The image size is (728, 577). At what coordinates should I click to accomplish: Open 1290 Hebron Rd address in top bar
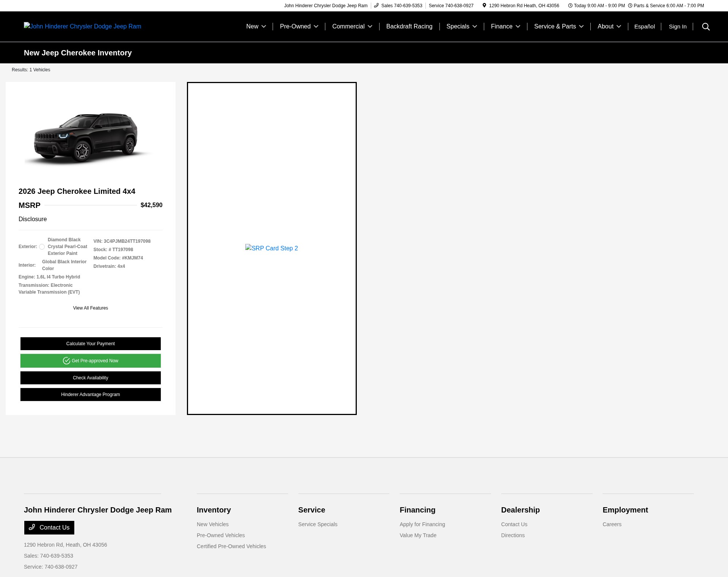[524, 6]
